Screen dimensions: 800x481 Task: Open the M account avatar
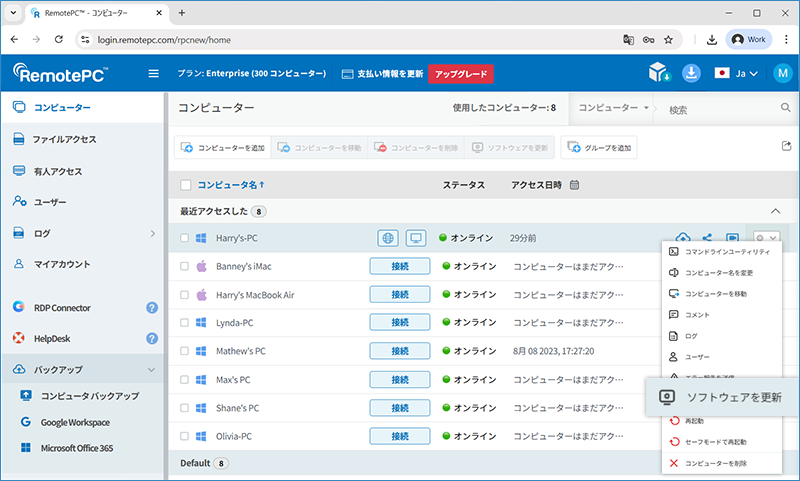point(783,73)
